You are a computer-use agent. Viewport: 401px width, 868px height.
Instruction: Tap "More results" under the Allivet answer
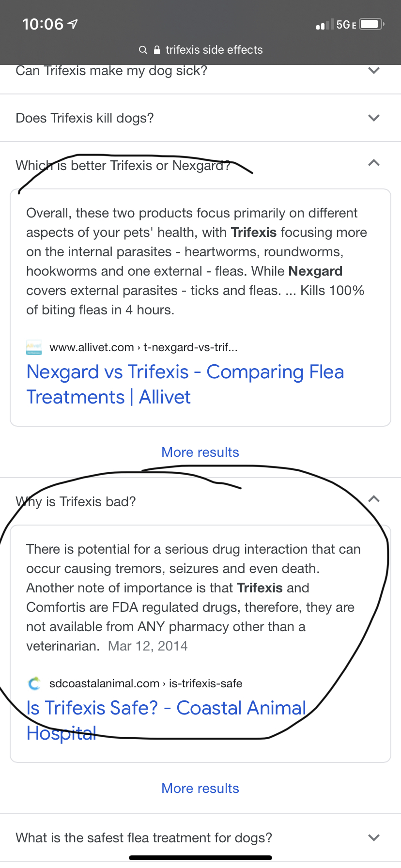pyautogui.click(x=200, y=452)
